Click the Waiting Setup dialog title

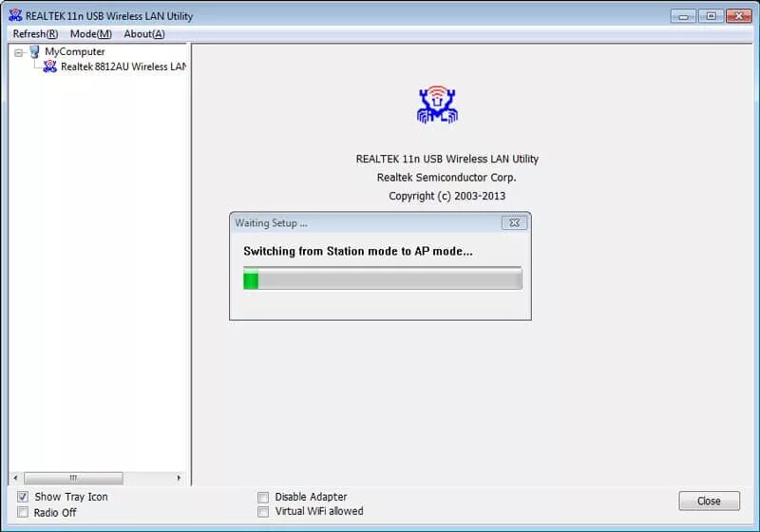point(271,223)
